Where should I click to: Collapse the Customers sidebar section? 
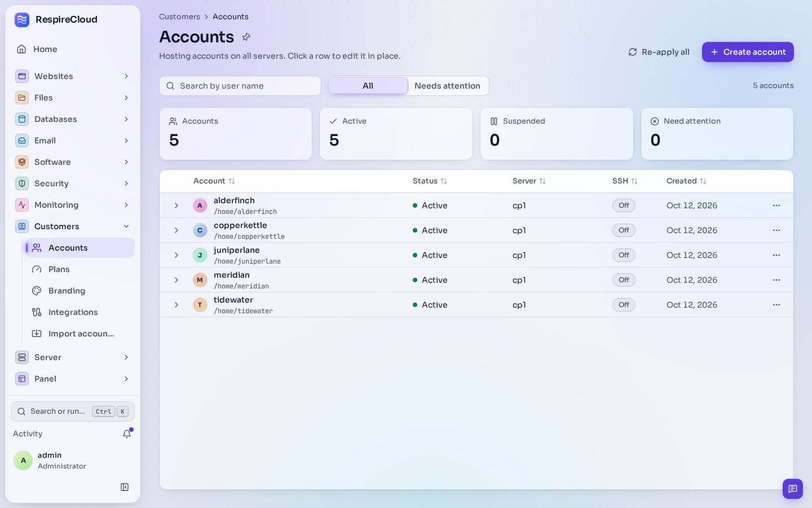click(x=73, y=226)
